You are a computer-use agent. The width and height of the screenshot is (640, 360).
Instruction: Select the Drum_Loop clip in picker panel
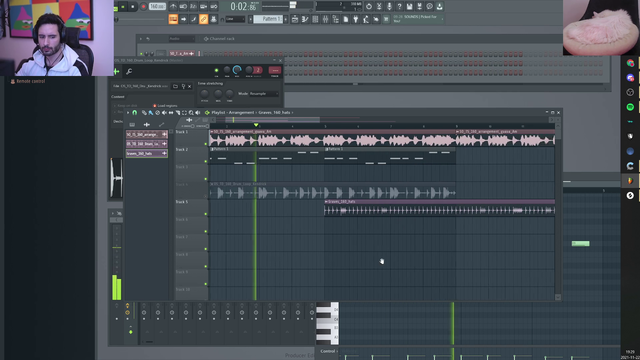[147, 144]
